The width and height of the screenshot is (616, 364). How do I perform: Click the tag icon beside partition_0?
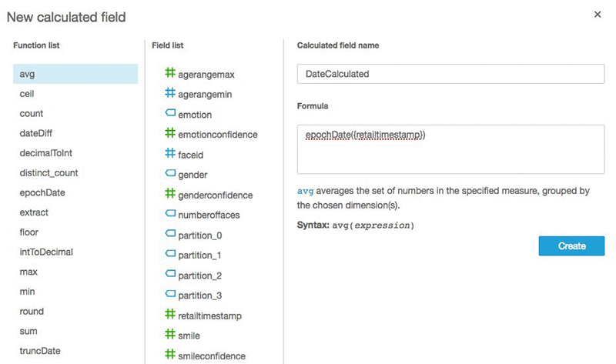(x=170, y=235)
